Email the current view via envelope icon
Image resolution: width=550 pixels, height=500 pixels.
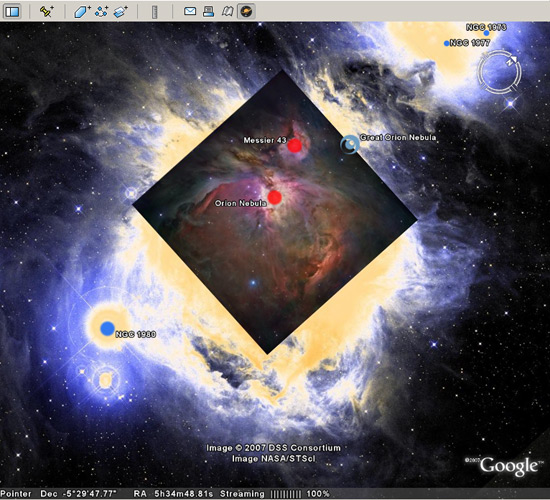point(190,11)
